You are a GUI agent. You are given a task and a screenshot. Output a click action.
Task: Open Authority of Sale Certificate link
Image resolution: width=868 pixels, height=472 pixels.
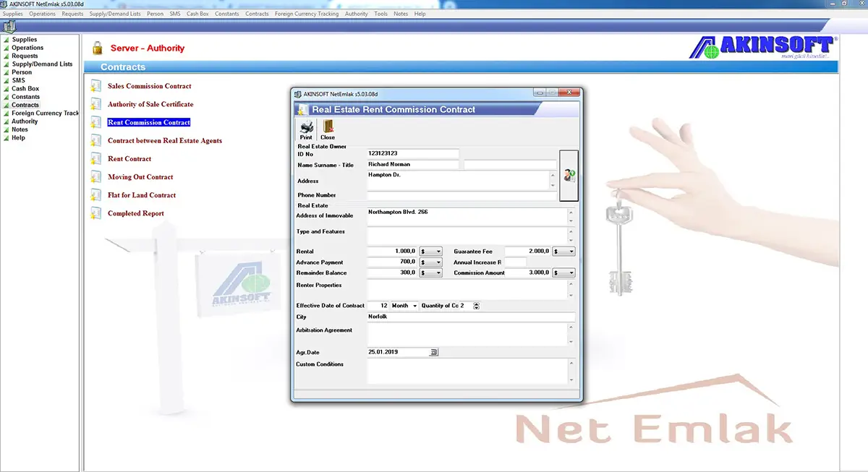point(150,104)
